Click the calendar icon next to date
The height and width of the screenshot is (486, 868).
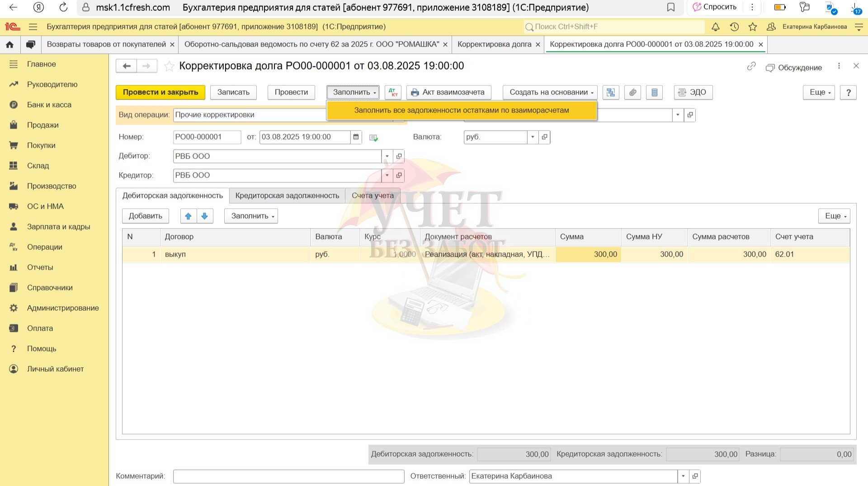click(356, 137)
